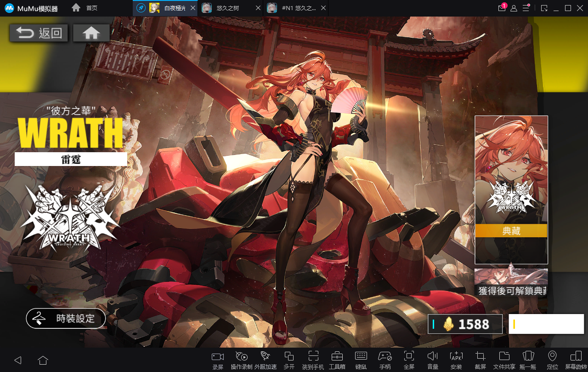Click the blank white button beside 1588
The width and height of the screenshot is (588, 372).
[x=546, y=324]
